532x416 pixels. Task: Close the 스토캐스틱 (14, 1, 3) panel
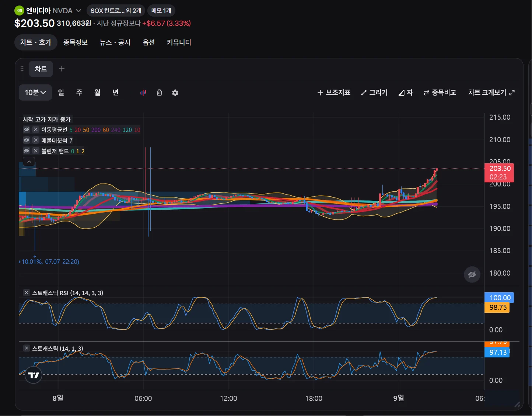[27, 348]
